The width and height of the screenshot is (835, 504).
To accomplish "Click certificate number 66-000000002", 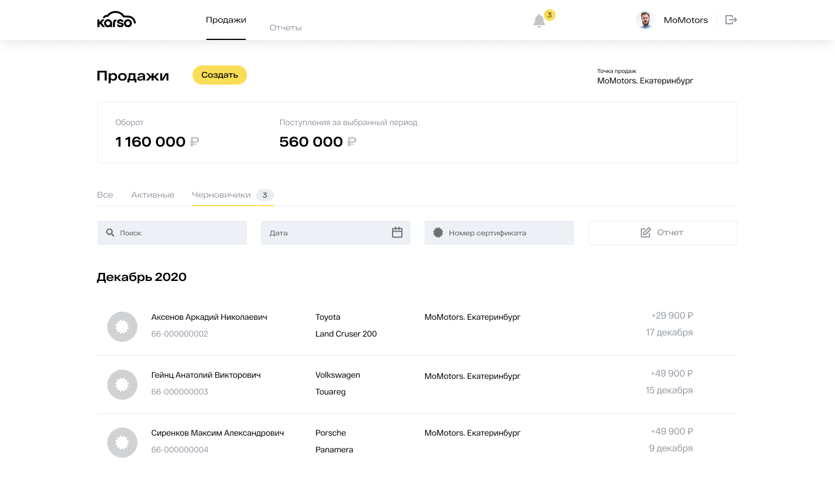I will click(180, 334).
